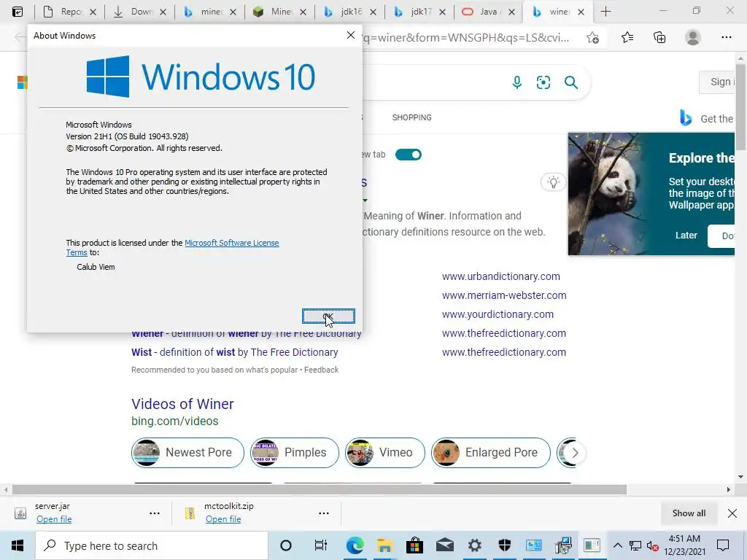Click the horizontal page scrollbar

(320, 489)
